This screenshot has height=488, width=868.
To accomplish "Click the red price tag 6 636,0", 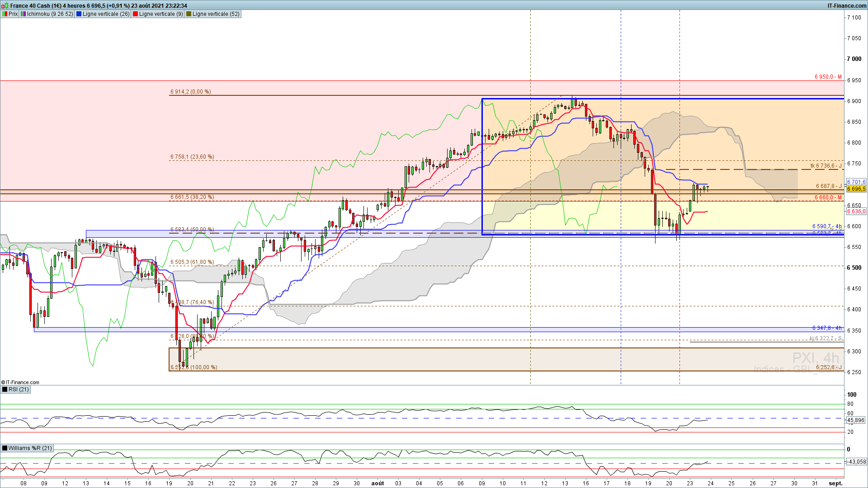I will click(856, 211).
